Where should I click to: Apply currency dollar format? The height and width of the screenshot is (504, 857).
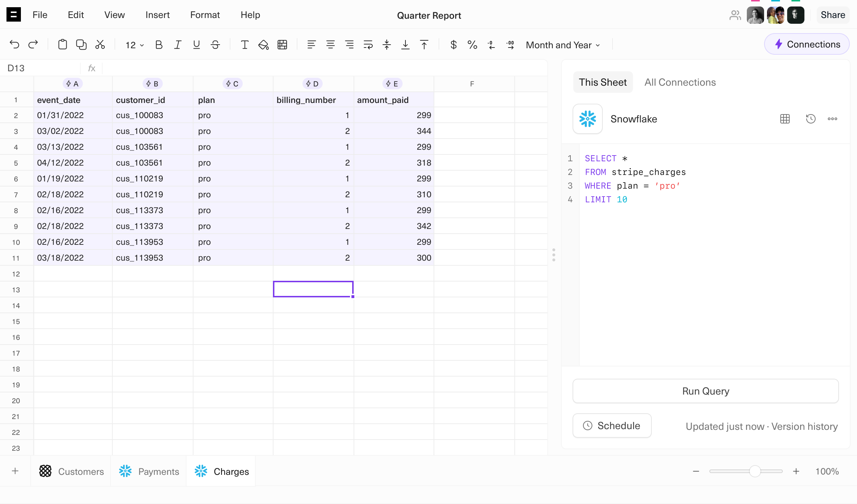tap(453, 45)
